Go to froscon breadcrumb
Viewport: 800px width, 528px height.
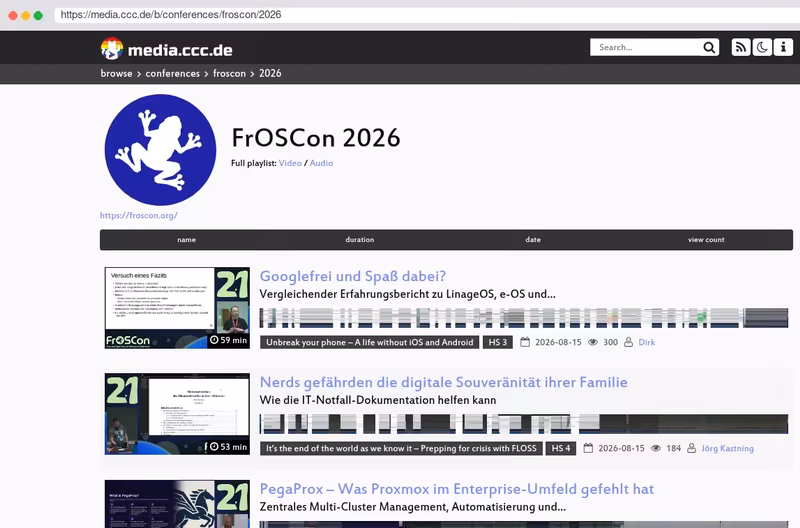(229, 73)
